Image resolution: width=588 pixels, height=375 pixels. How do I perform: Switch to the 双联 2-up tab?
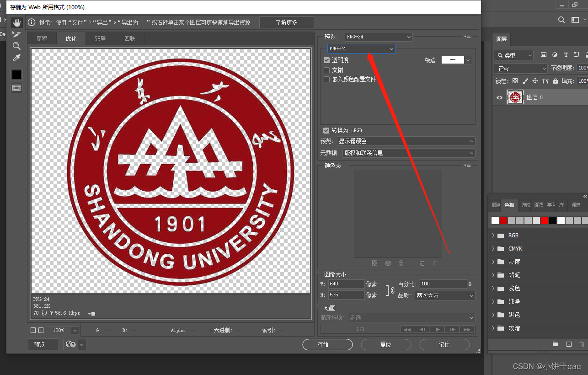100,38
